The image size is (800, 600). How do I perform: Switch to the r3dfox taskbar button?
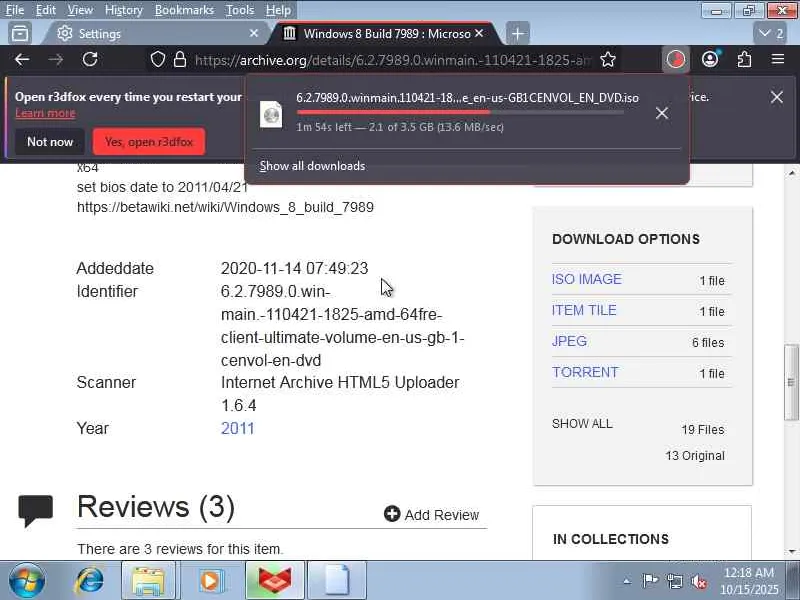275,581
